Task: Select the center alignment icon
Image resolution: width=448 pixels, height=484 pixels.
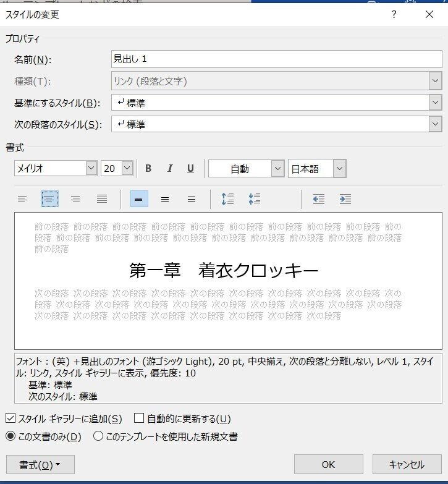Action: point(49,199)
